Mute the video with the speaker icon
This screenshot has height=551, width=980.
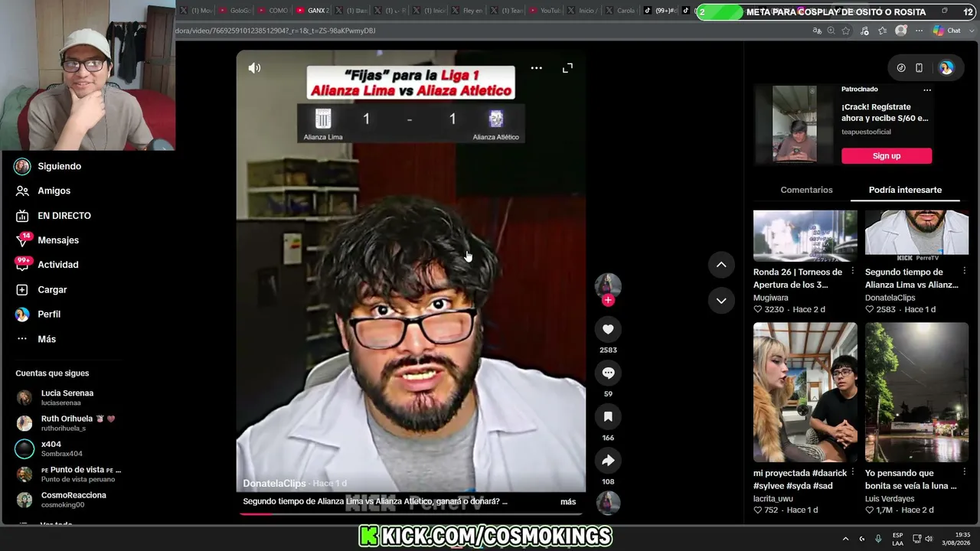tap(254, 68)
